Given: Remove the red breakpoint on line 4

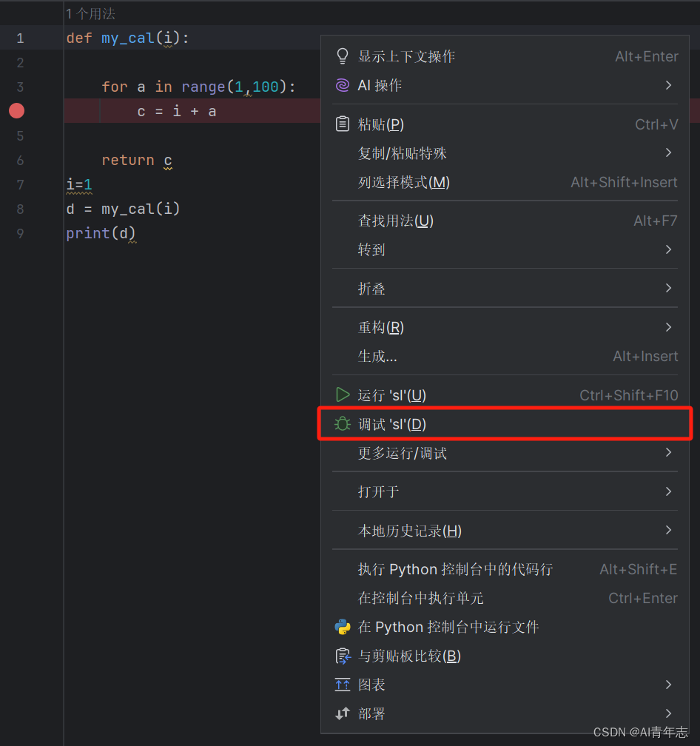Looking at the screenshot, I should coord(16,111).
